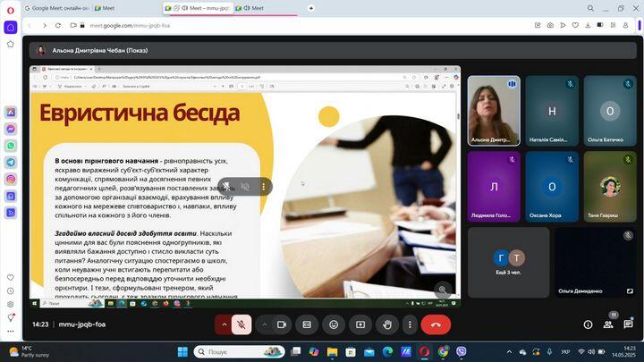Select the Таня Гавриш participant tile
The height and width of the screenshot is (362, 644).
[x=610, y=187]
